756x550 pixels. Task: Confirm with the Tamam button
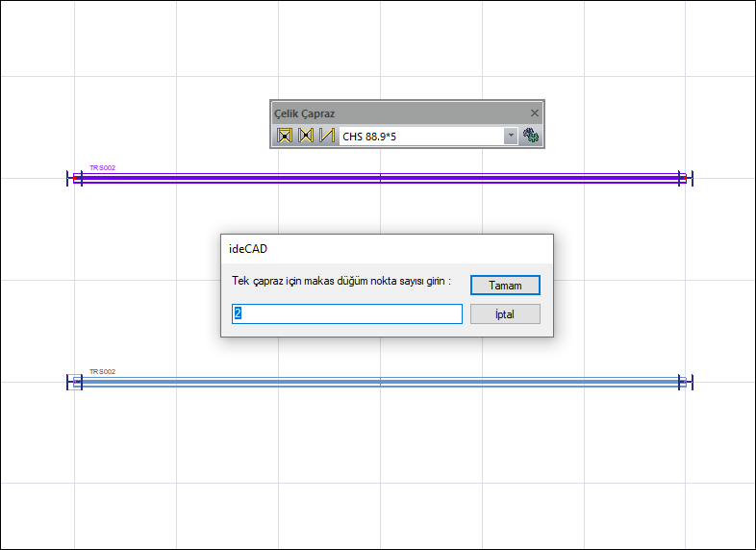505,286
